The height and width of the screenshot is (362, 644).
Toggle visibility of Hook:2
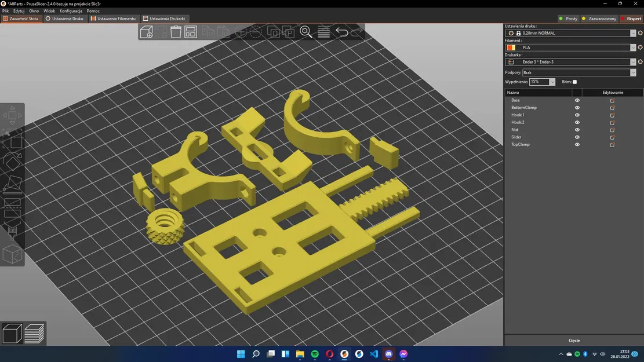point(577,122)
